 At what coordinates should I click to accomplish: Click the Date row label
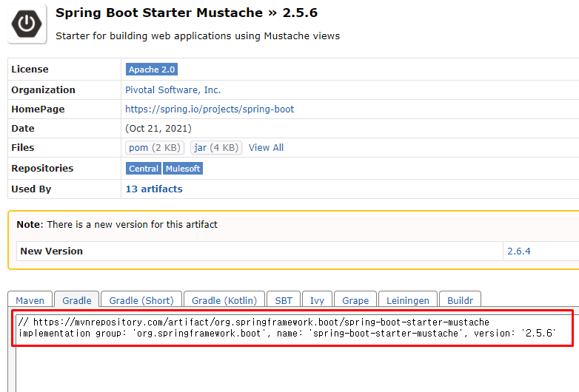tap(23, 129)
